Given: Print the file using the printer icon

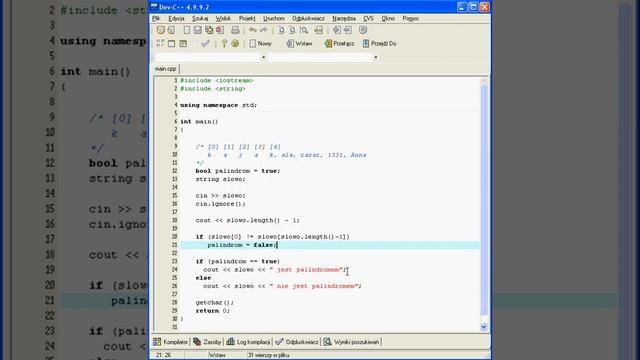Looking at the screenshot, I should tap(235, 30).
